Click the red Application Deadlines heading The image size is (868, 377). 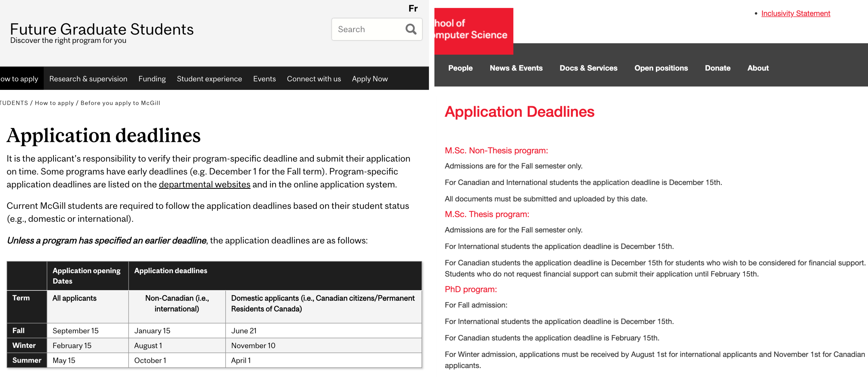pos(519,112)
